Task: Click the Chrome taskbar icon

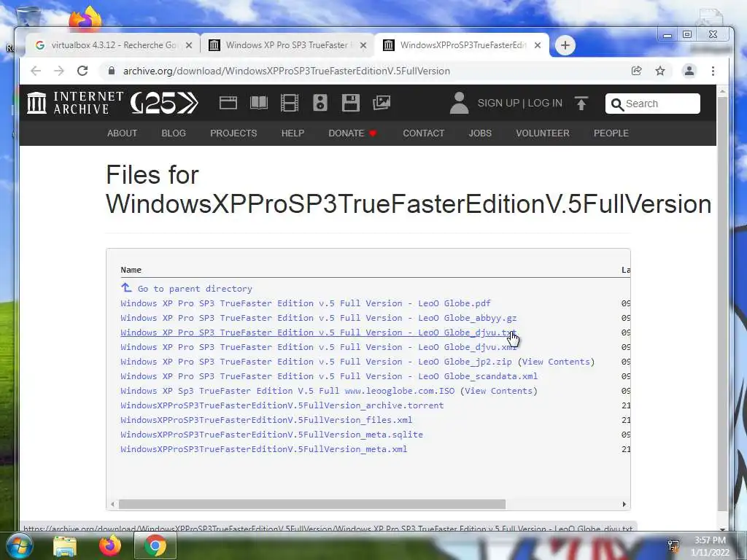Action: click(155, 545)
